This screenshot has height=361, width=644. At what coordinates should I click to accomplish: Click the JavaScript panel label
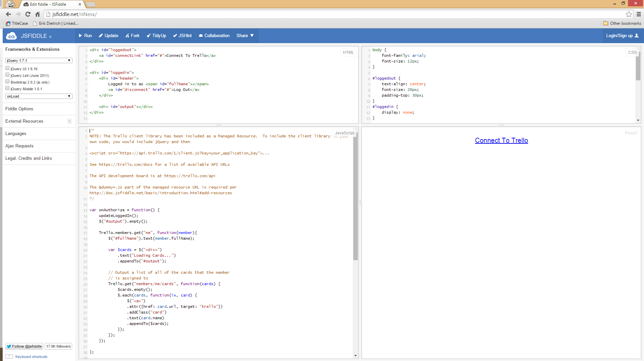coord(344,133)
